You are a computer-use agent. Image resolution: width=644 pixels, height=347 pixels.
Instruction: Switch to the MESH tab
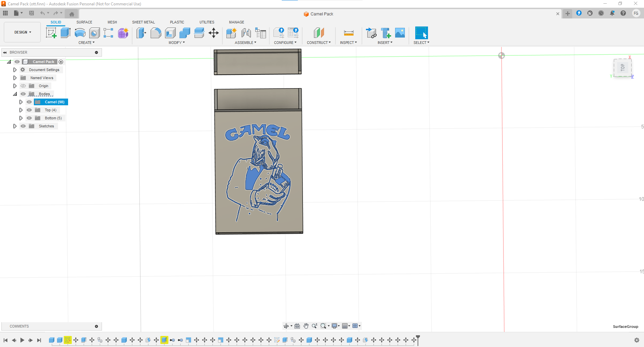(x=112, y=22)
